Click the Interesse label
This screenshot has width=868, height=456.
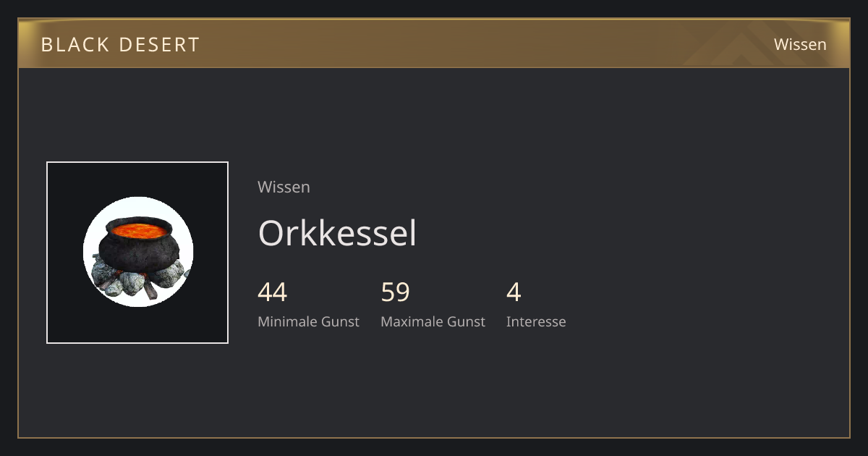point(536,321)
